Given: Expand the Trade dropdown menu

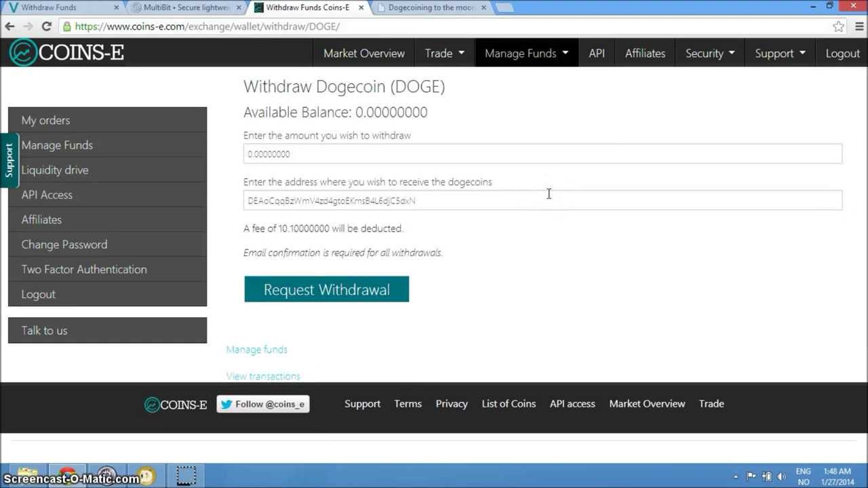Looking at the screenshot, I should pos(445,53).
